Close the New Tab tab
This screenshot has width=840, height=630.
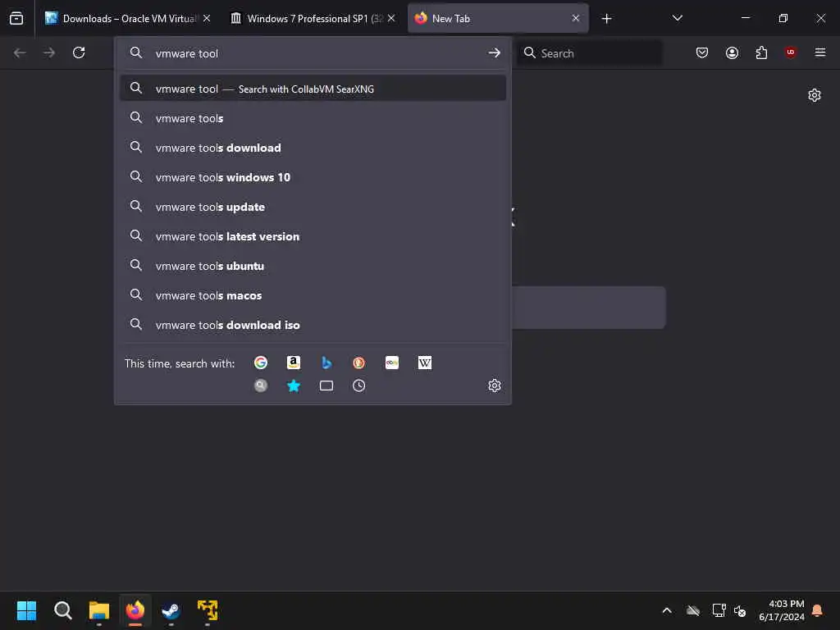pyautogui.click(x=575, y=18)
